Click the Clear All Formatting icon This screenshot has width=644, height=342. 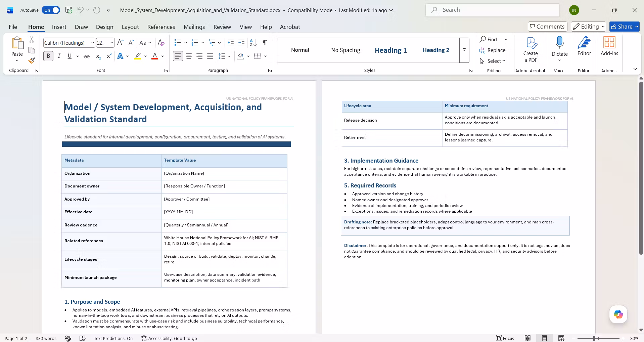pos(161,43)
